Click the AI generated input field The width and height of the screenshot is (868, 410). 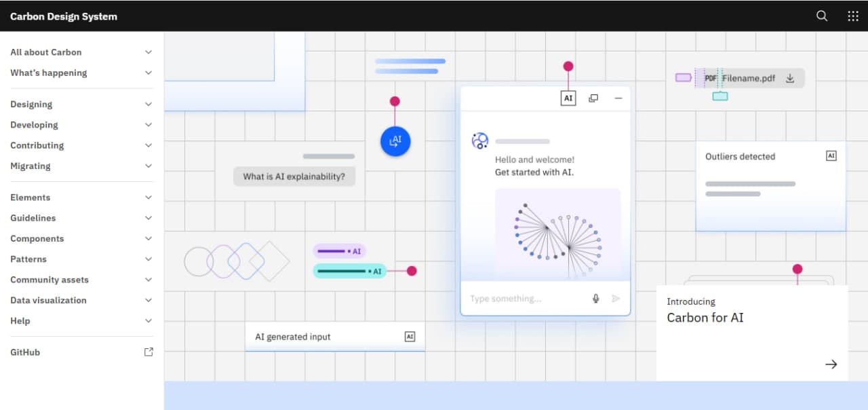pyautogui.click(x=335, y=337)
